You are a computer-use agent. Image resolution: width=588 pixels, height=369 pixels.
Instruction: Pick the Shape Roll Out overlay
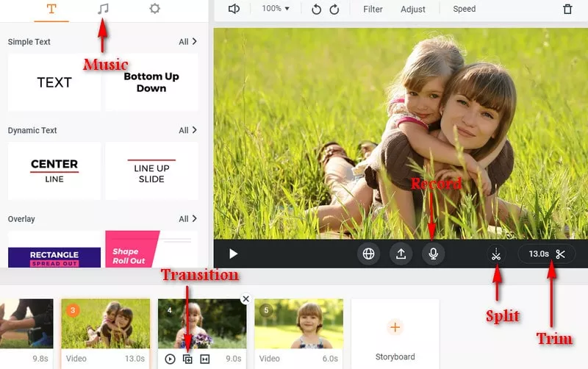tap(151, 249)
